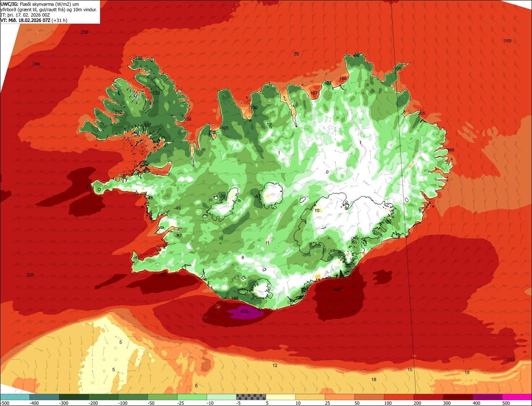Click the pale yellow 5 to 10 swatch
This screenshot has height=406, width=532.
pyautogui.click(x=281, y=397)
